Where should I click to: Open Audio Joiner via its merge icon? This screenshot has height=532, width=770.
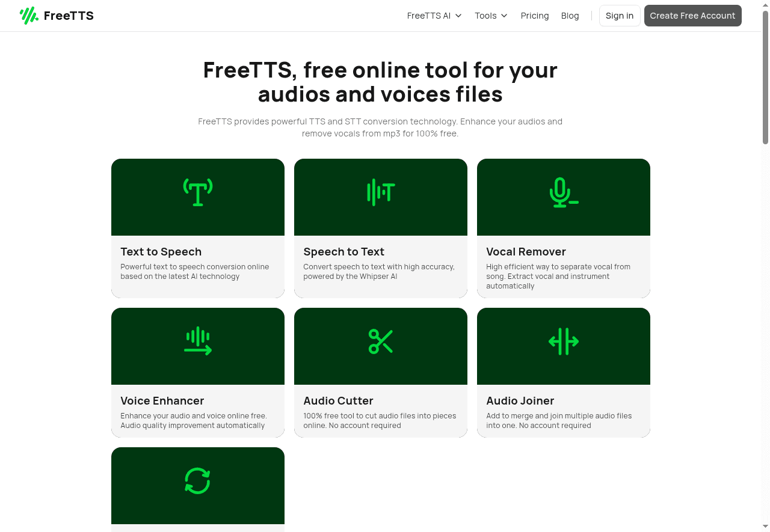click(x=563, y=341)
